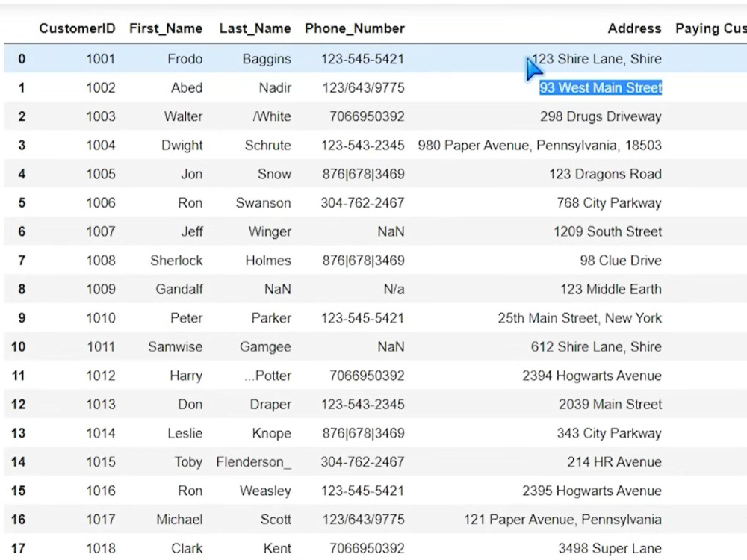Image resolution: width=747 pixels, height=560 pixels.
Task: Click address 1209 South Street
Action: click(x=607, y=232)
